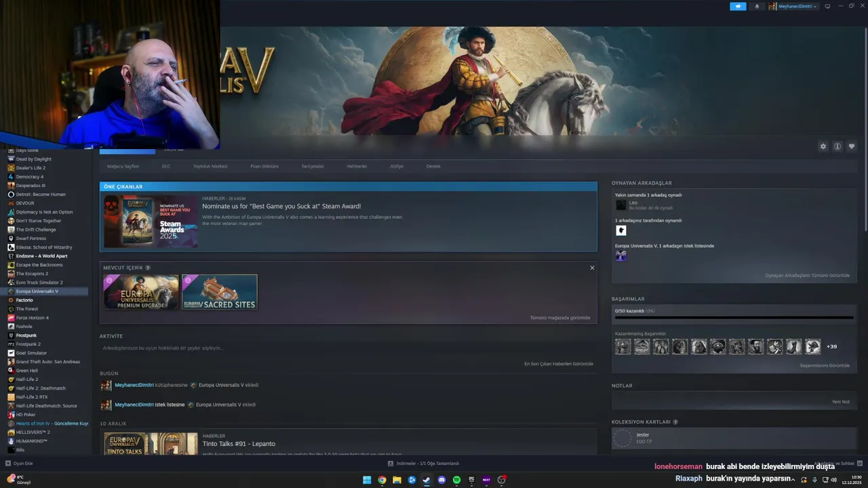Open the Sacred Sites DLC tile
The height and width of the screenshot is (488, 868).
pos(220,292)
